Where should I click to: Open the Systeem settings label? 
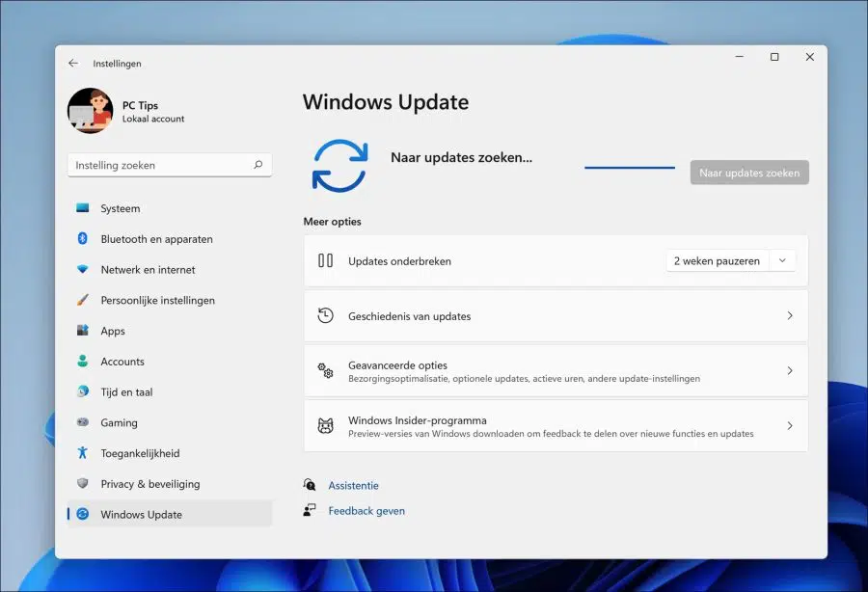[x=121, y=208]
